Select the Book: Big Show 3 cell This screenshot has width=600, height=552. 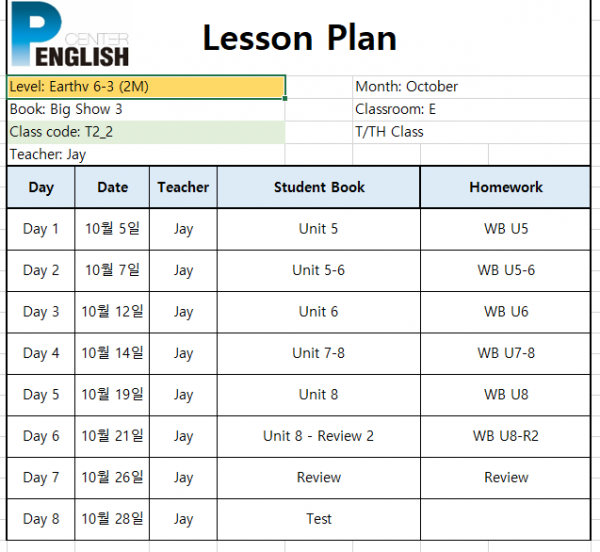(x=146, y=110)
